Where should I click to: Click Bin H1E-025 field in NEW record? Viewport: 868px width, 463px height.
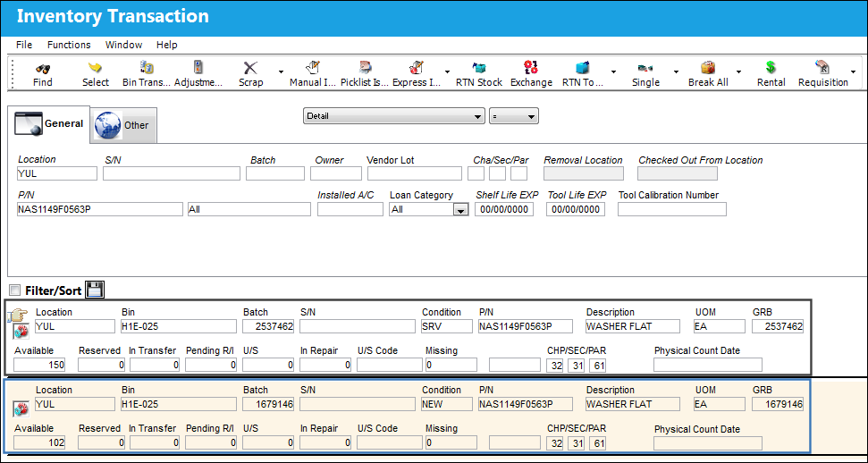(x=179, y=404)
